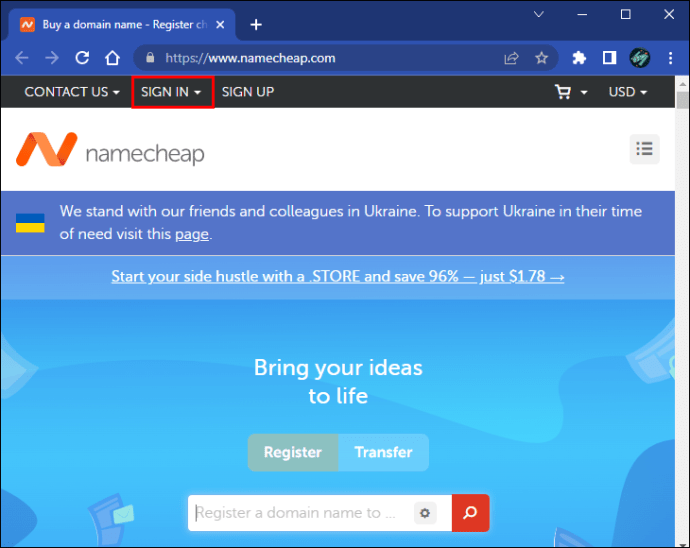The image size is (690, 548).
Task: Go back using the browser back arrow
Action: pyautogui.click(x=22, y=58)
